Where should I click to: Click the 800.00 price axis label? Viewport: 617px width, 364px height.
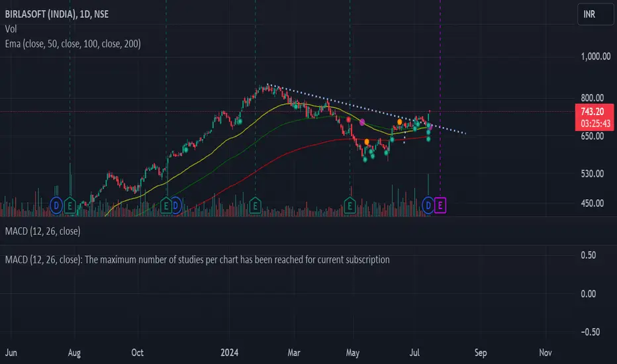click(x=593, y=98)
